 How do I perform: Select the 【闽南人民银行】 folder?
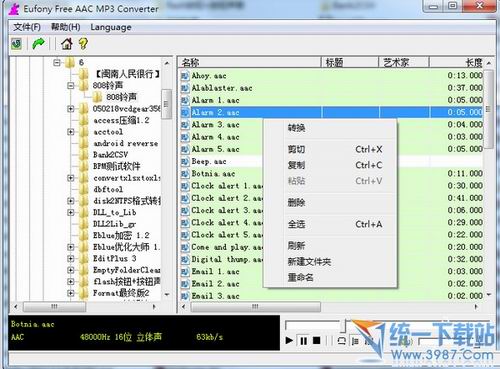(x=127, y=74)
